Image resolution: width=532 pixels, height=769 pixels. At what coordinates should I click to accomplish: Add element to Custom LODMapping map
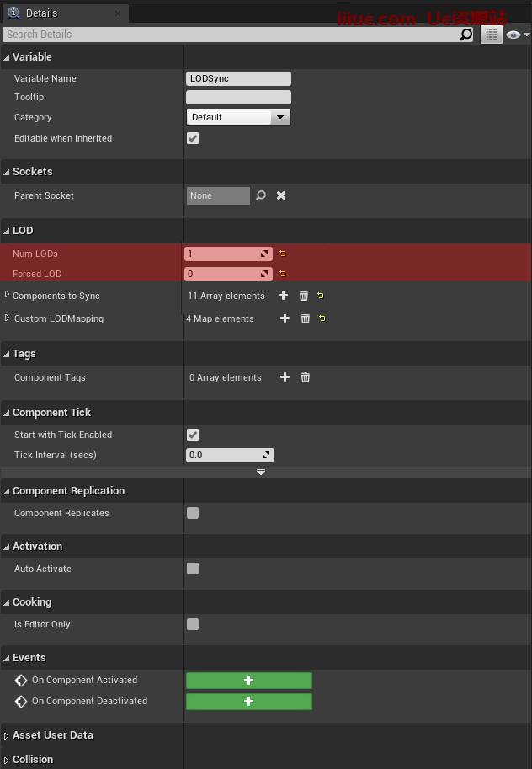pos(285,318)
